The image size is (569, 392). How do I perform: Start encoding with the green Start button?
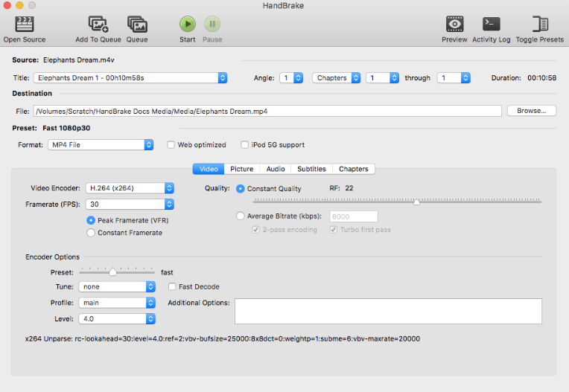(188, 25)
